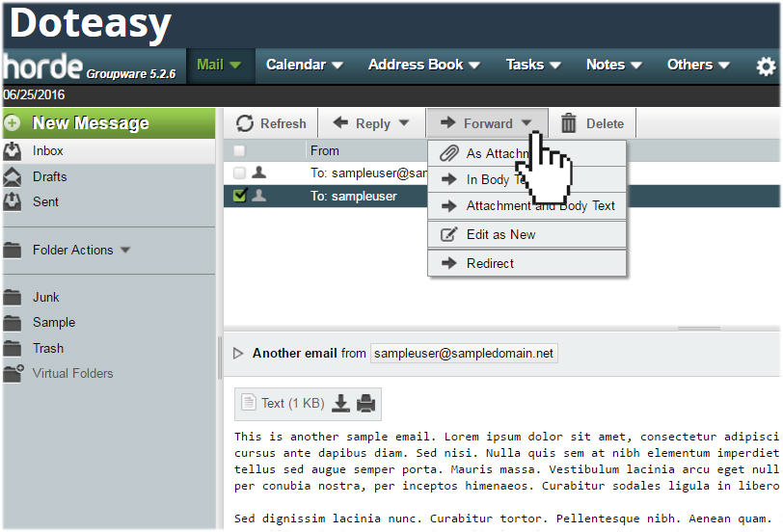
Task: Click the Junk folder icon
Action: [x=12, y=298]
